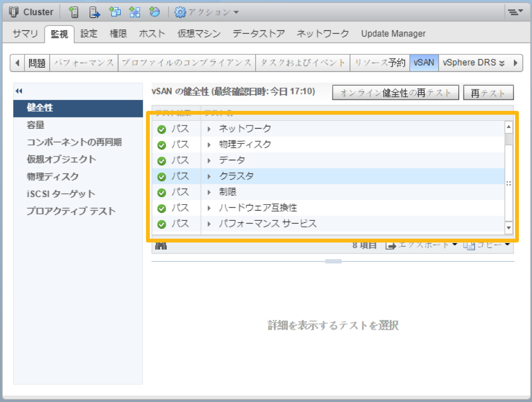The image size is (532, 402).
Task: Click the move hosts into cluster icon
Action: click(x=95, y=12)
